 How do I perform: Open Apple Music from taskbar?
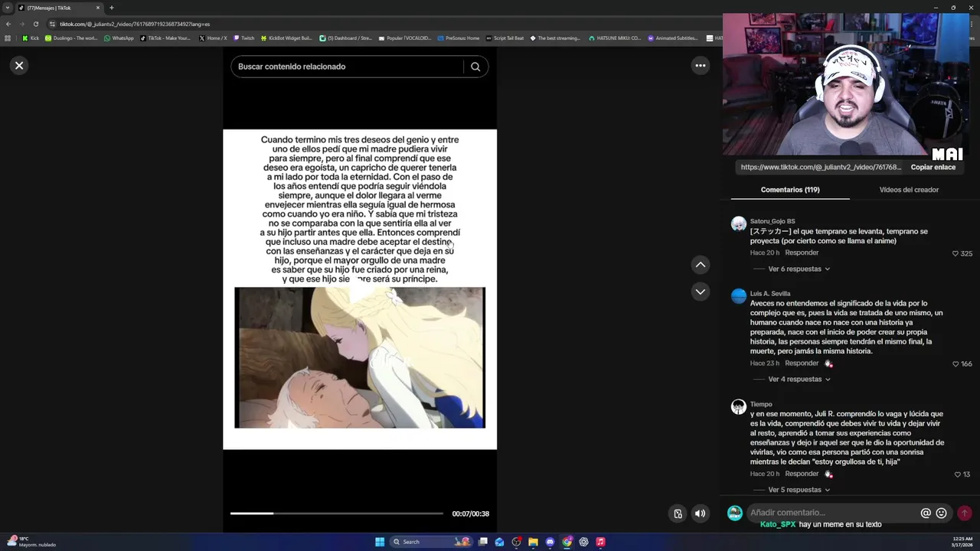(600, 542)
